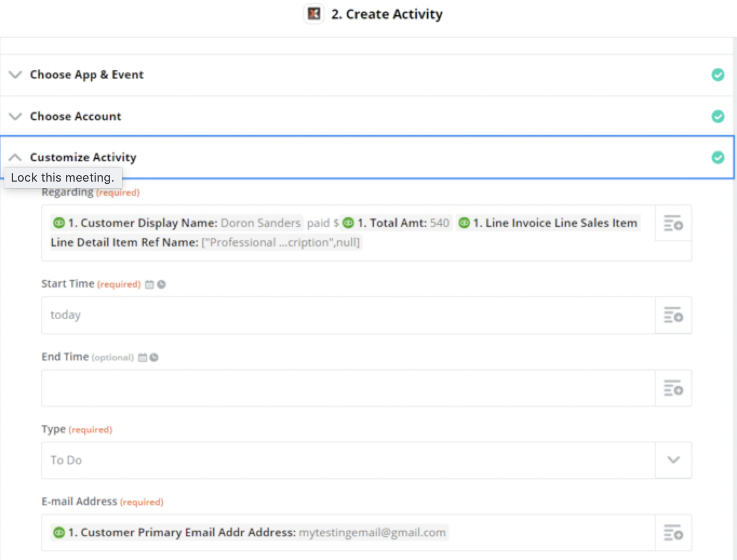The width and height of the screenshot is (737, 560).
Task: Open insert-field icon for Regarding field
Action: coord(673,223)
